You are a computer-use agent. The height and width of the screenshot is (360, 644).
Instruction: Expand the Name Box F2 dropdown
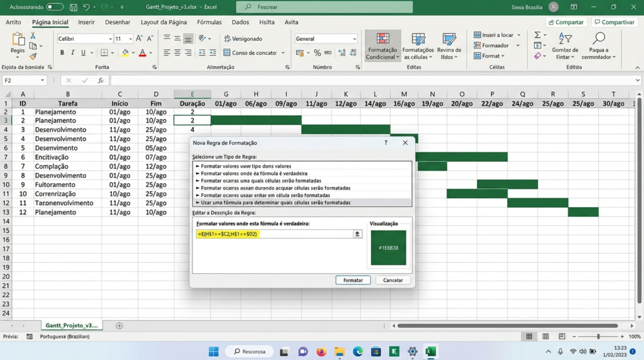tap(42, 81)
